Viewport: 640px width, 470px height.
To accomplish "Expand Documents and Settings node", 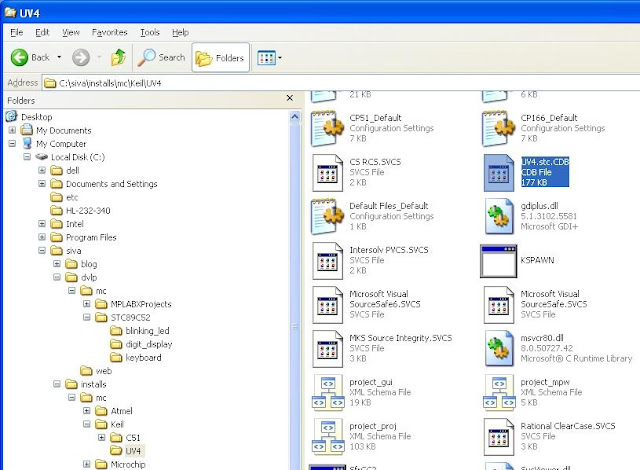I will click(x=42, y=184).
